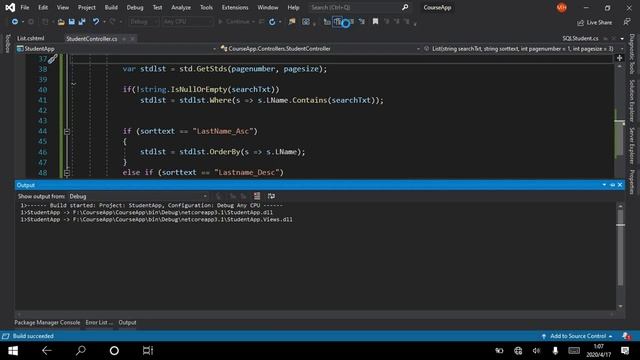Open the Test menu
The height and width of the screenshot is (360, 640).
[157, 7]
